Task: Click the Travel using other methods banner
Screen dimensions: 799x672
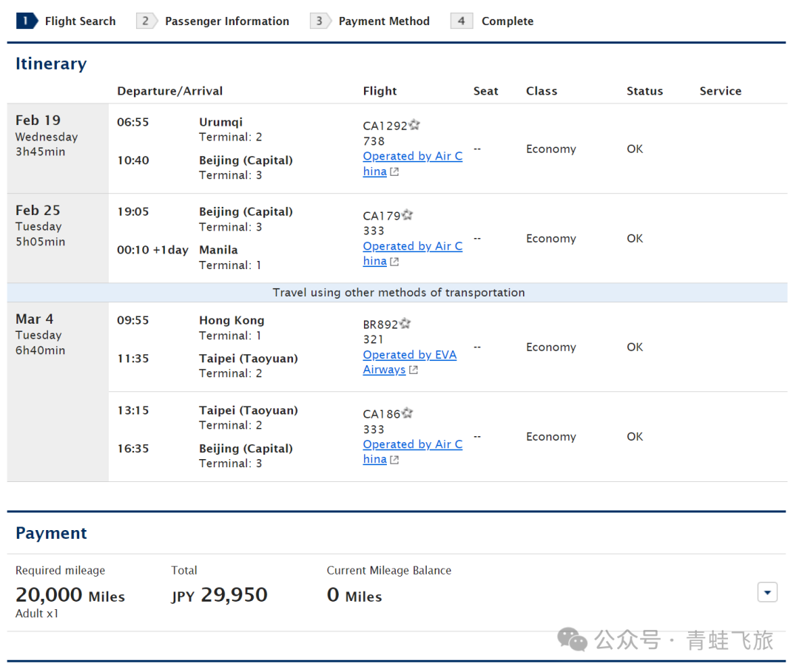Action: pos(397,292)
